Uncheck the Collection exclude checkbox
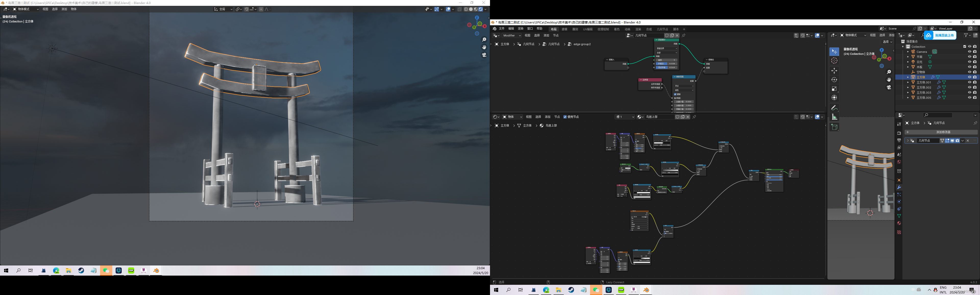This screenshot has height=295, width=980. coord(964,46)
